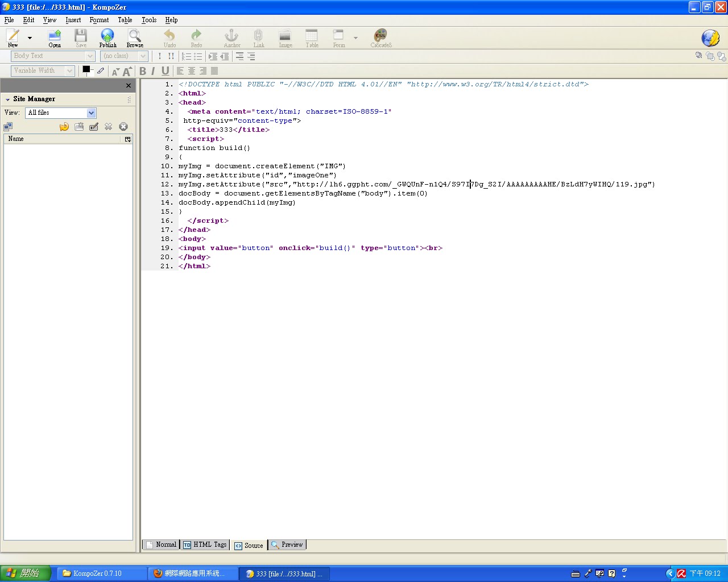Image resolution: width=728 pixels, height=582 pixels.
Task: Open the CaScadeS CSS editor
Action: tap(380, 36)
